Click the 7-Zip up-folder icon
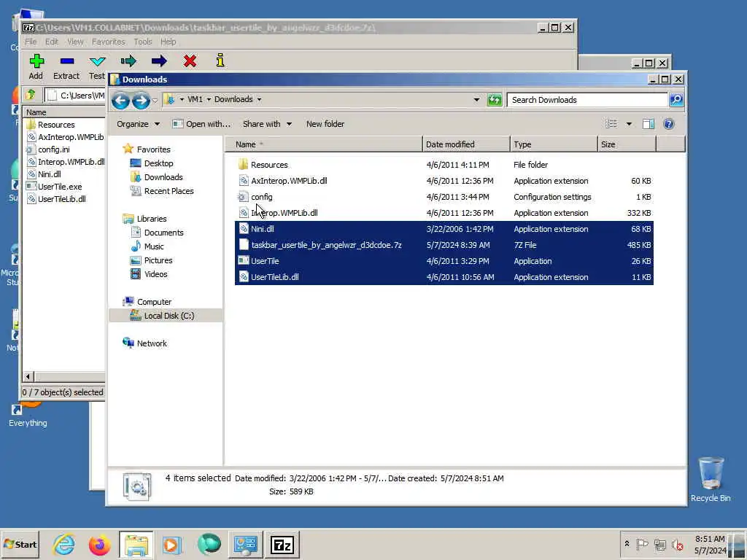747x560 pixels. pos(31,95)
